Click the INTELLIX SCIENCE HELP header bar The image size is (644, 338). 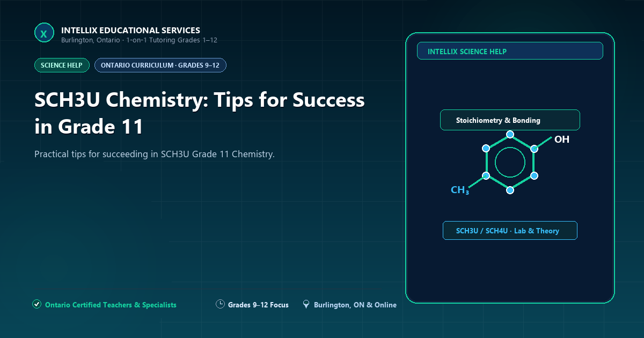point(510,51)
